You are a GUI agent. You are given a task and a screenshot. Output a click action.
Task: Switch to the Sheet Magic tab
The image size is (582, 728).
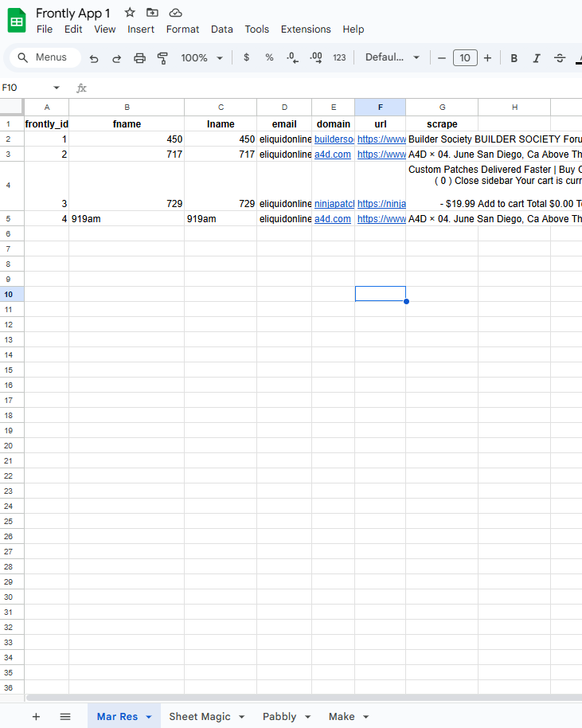(200, 716)
